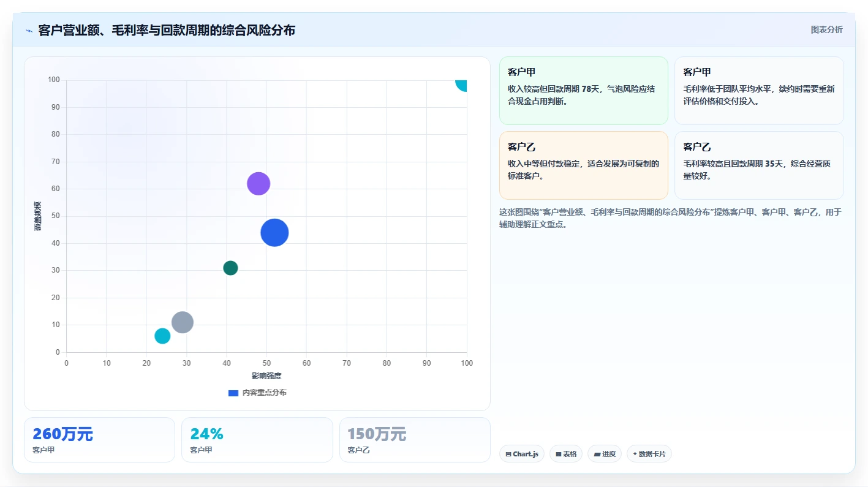Select the large blue bubble in the chart
868x487 pixels.
pos(274,232)
